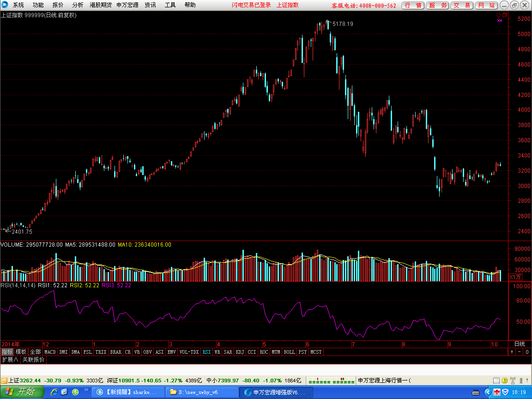Click the red diamond icon on the chart
This screenshot has width=532, height=399.
(x=498, y=15)
